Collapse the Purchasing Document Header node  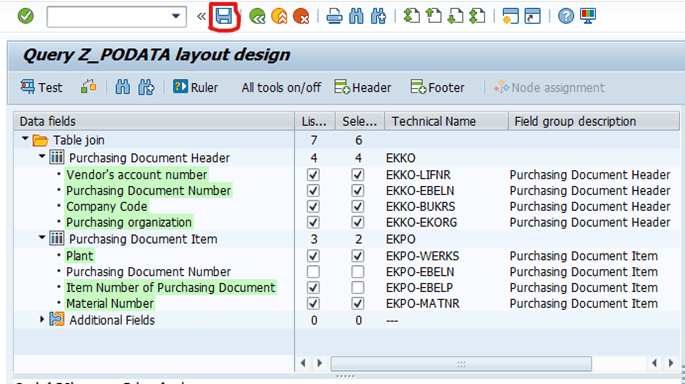[42, 156]
